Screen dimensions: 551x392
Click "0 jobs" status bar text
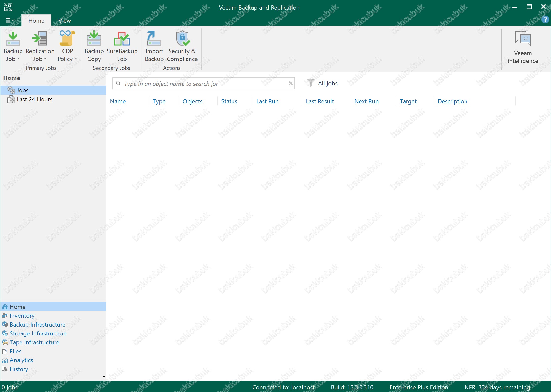10,387
